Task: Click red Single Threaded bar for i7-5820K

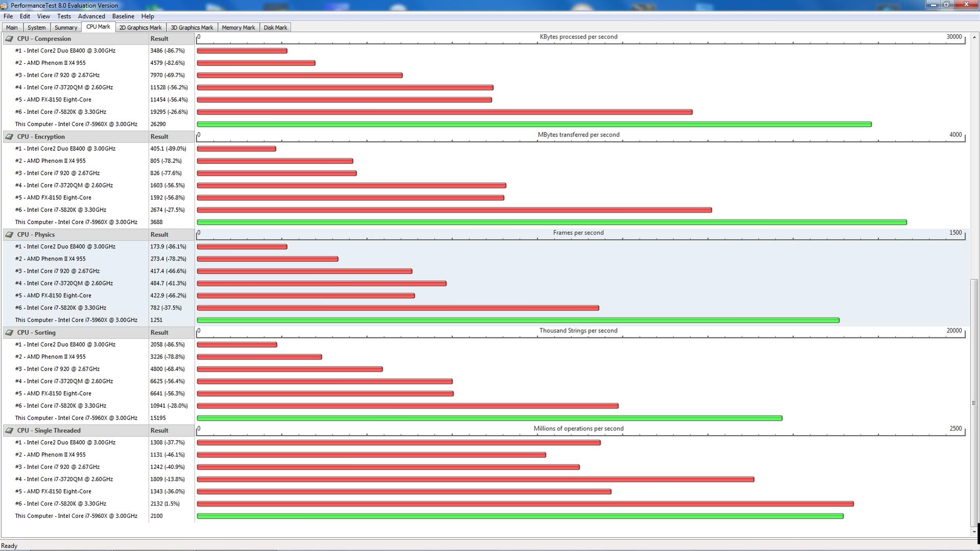Action: 525,504
